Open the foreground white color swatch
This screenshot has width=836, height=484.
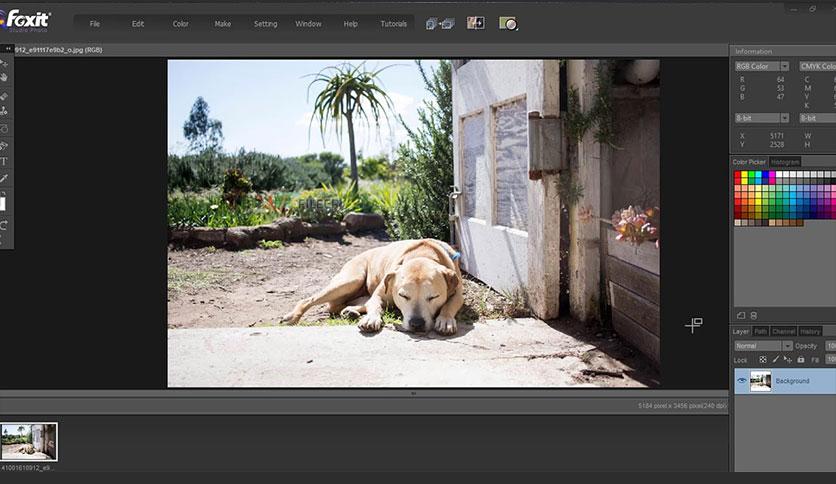click(3, 204)
